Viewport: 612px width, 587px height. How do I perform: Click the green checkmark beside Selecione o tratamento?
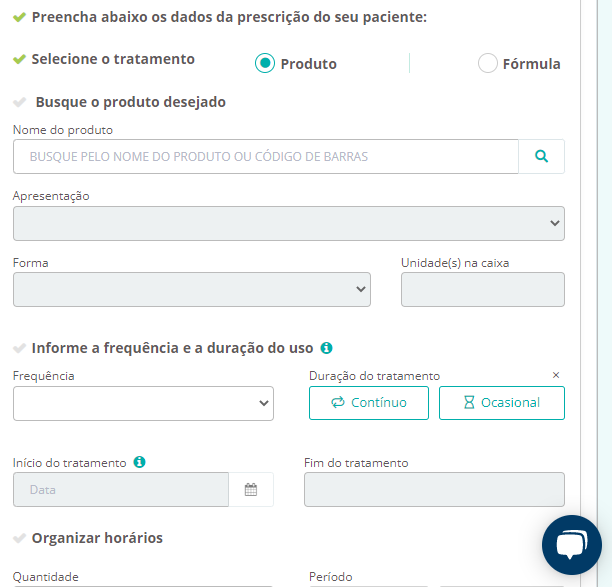pos(19,59)
